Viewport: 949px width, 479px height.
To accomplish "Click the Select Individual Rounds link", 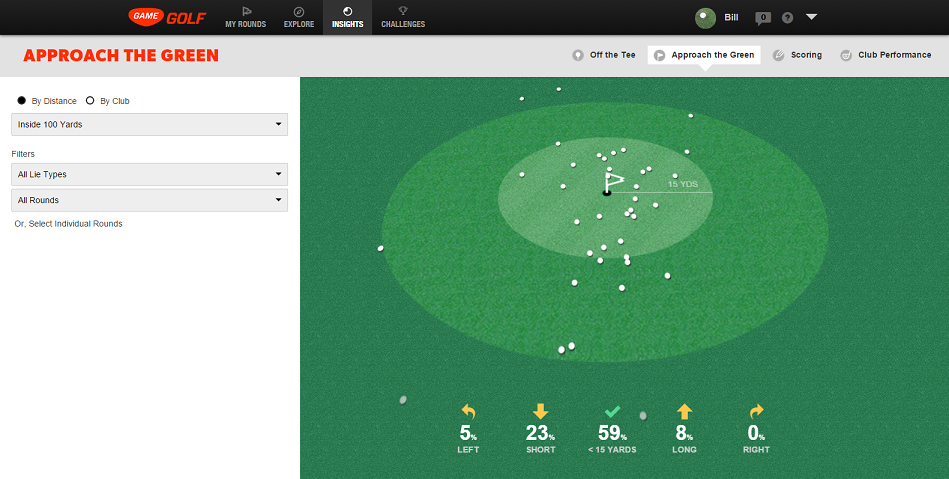I will (x=68, y=224).
